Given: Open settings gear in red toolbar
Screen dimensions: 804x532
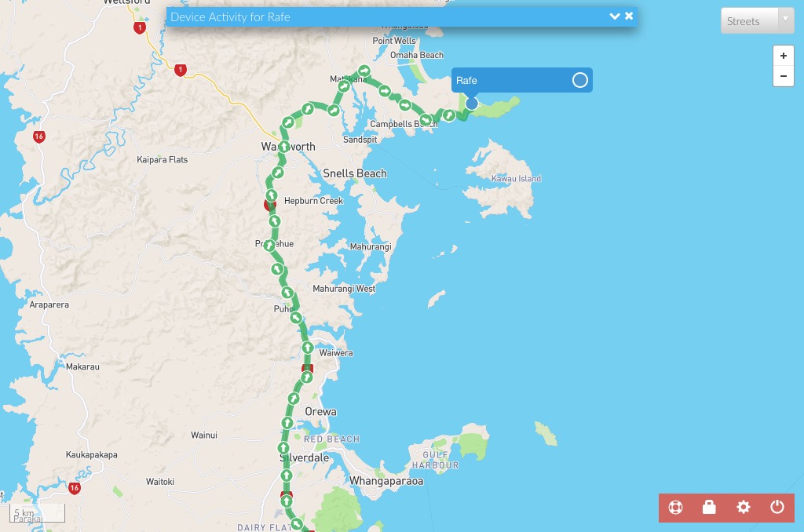Looking at the screenshot, I should pos(743,508).
